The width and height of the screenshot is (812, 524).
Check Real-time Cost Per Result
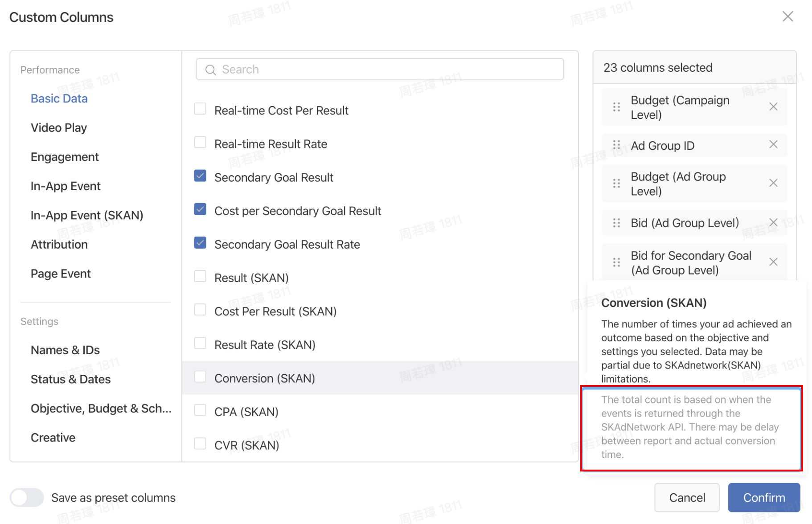click(200, 109)
